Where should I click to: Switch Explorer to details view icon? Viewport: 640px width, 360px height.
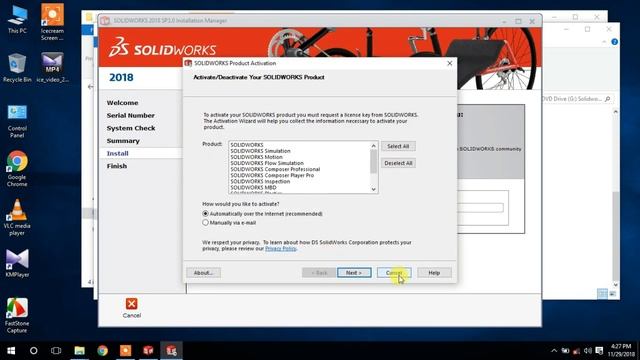tap(602, 293)
